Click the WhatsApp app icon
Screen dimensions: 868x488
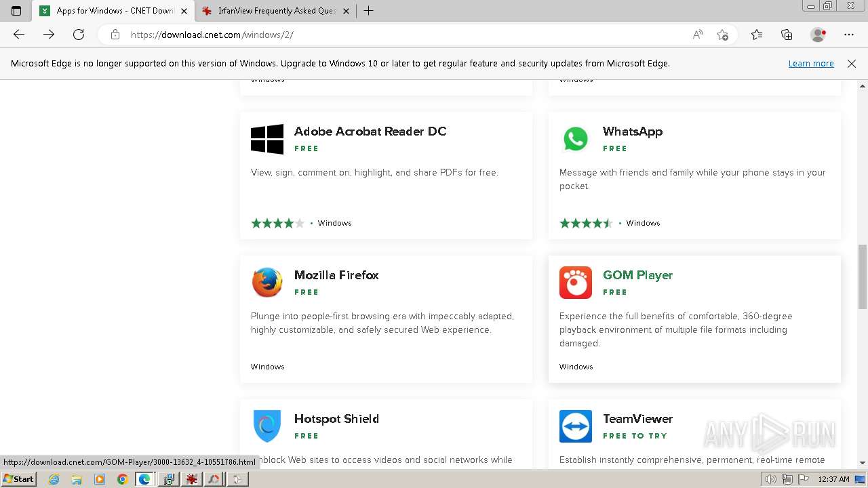pyautogui.click(x=576, y=139)
